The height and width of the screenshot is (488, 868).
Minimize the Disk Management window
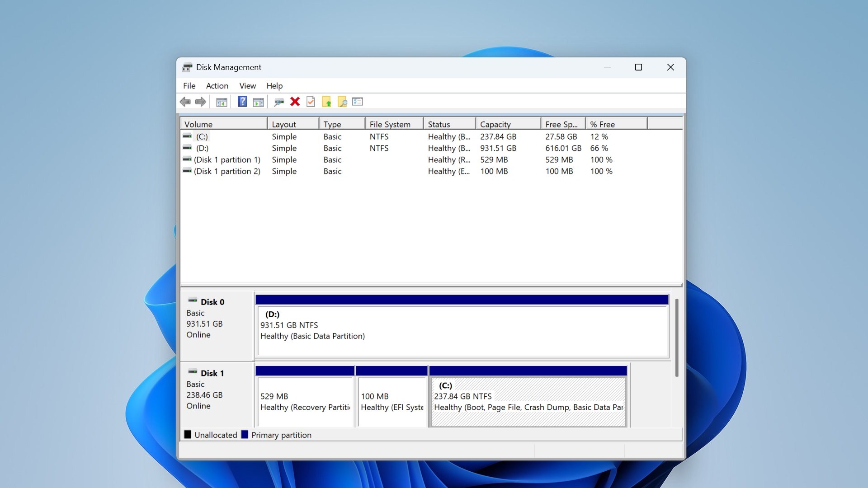[607, 67]
